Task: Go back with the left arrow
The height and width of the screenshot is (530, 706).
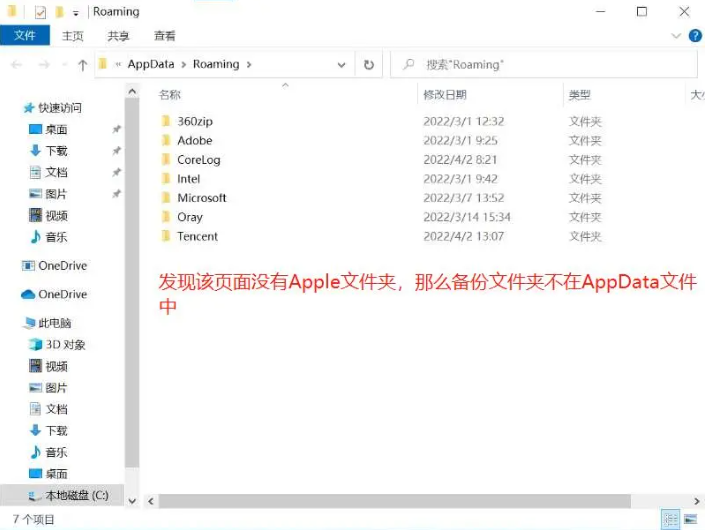Action: pyautogui.click(x=17, y=65)
